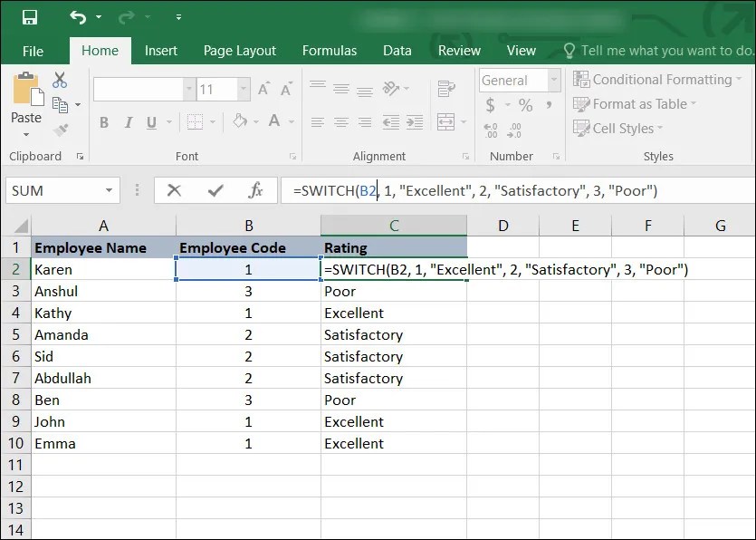This screenshot has width=756, height=540.
Task: Click the Save icon in the quick access toolbar
Action: 30,17
